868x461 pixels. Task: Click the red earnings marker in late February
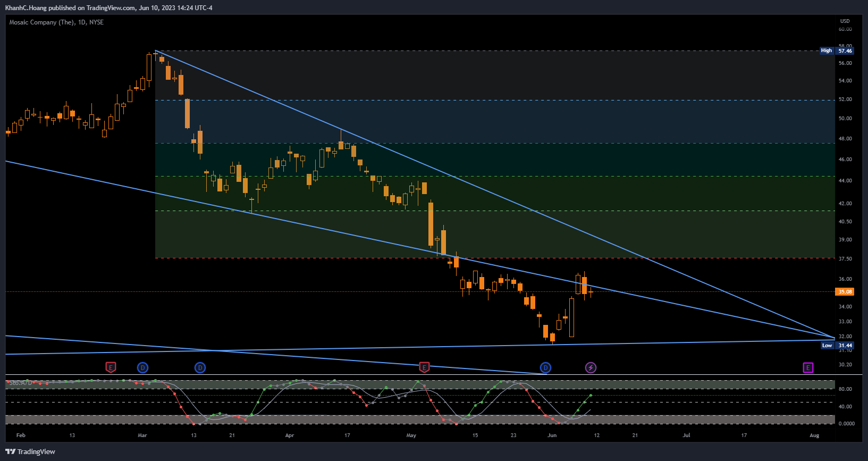[111, 367]
